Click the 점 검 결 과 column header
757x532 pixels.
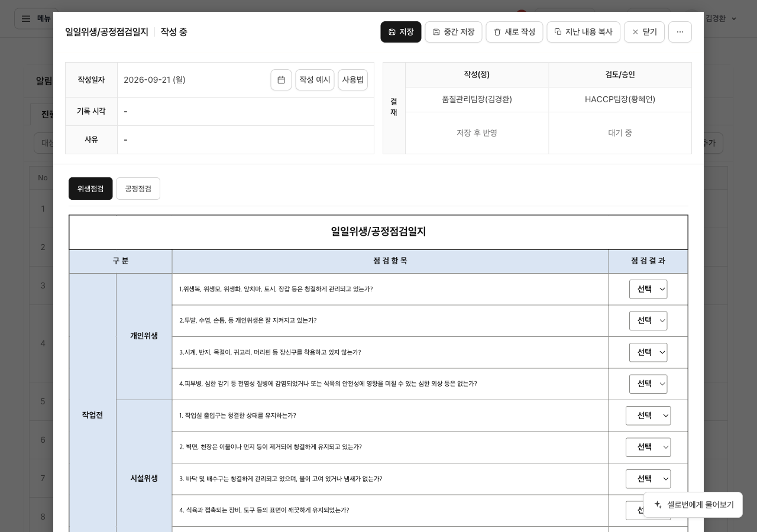click(648, 261)
